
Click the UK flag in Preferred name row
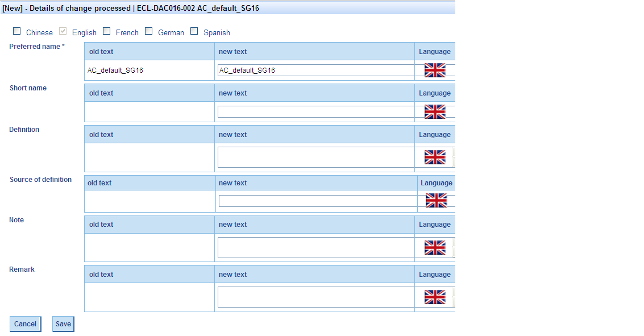click(435, 70)
